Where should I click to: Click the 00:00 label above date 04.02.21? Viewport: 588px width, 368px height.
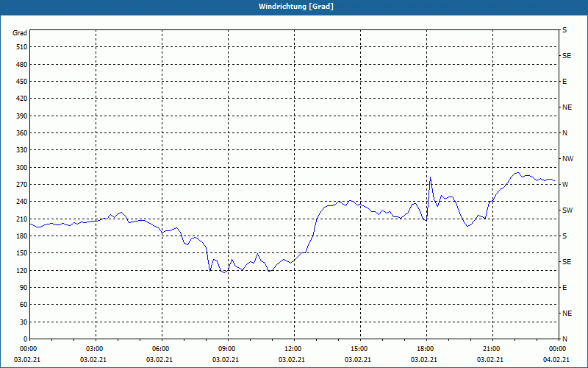click(x=556, y=349)
